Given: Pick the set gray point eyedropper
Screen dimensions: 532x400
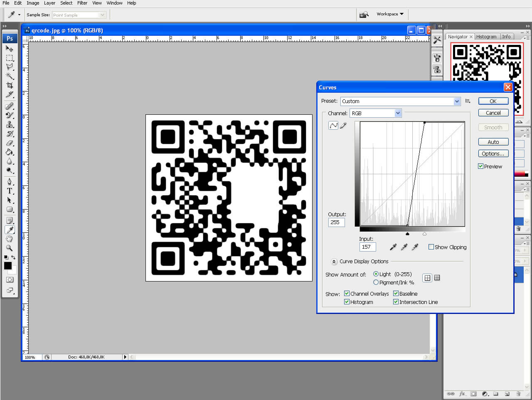Looking at the screenshot, I should pos(404,247).
